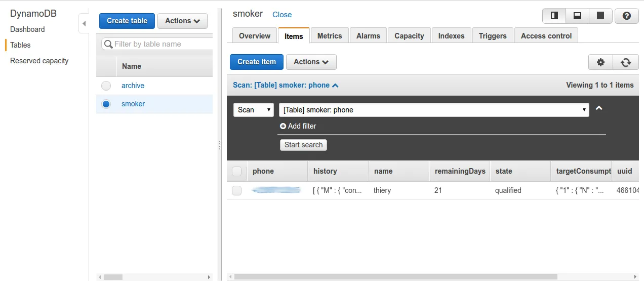
Task: Click the Create item button
Action: coord(257,62)
